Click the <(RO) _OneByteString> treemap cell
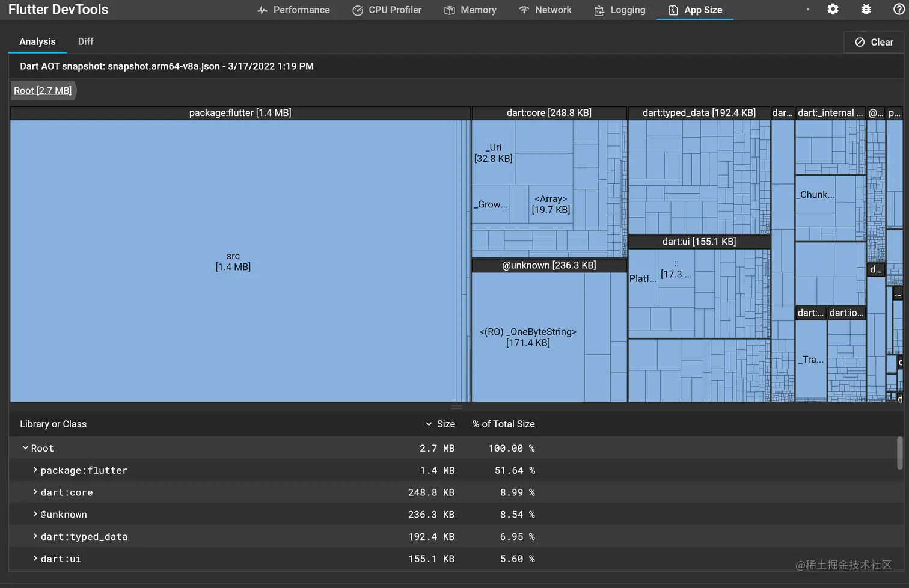 click(x=528, y=337)
